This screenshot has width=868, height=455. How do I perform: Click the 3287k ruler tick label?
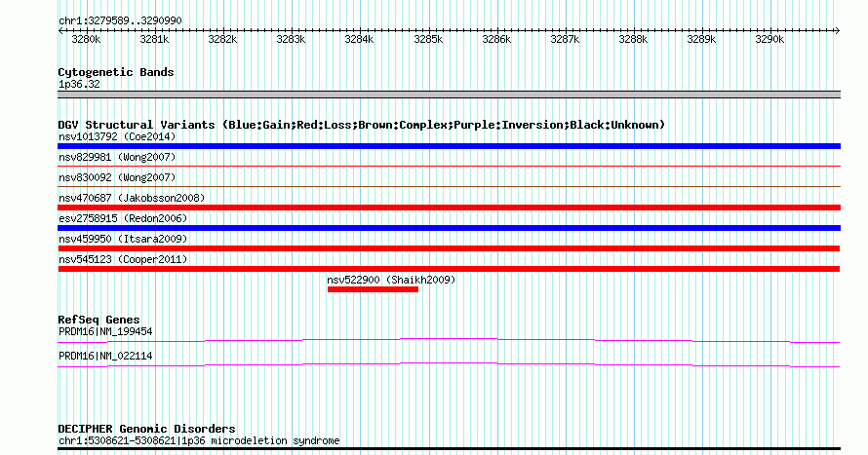565,39
